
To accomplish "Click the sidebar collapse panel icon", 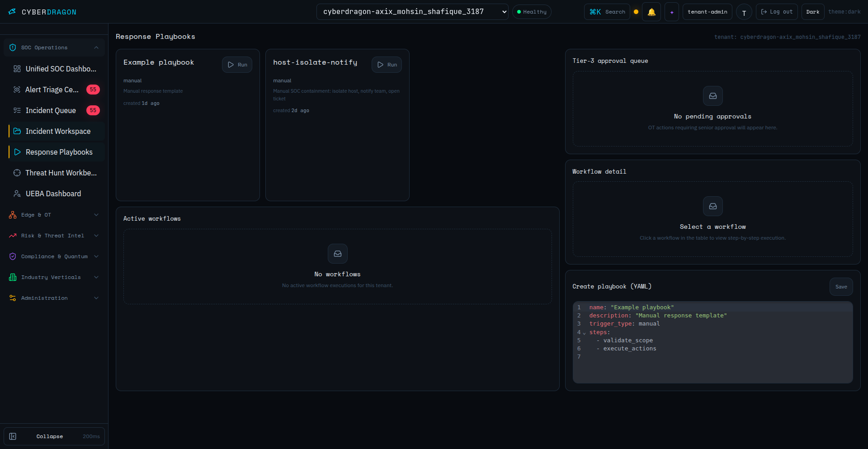I will [x=13, y=436].
